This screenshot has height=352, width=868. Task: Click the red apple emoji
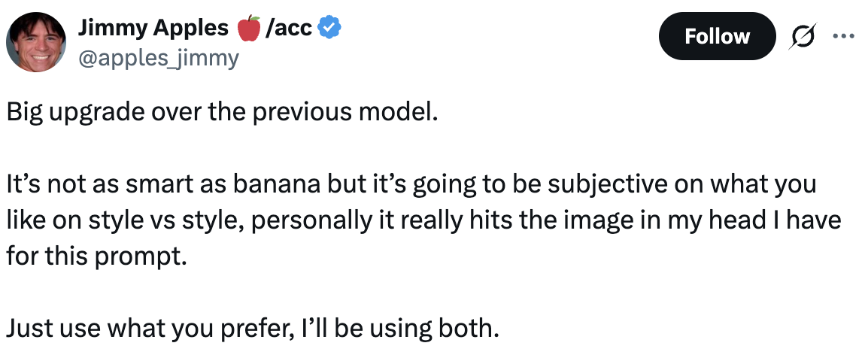[248, 29]
